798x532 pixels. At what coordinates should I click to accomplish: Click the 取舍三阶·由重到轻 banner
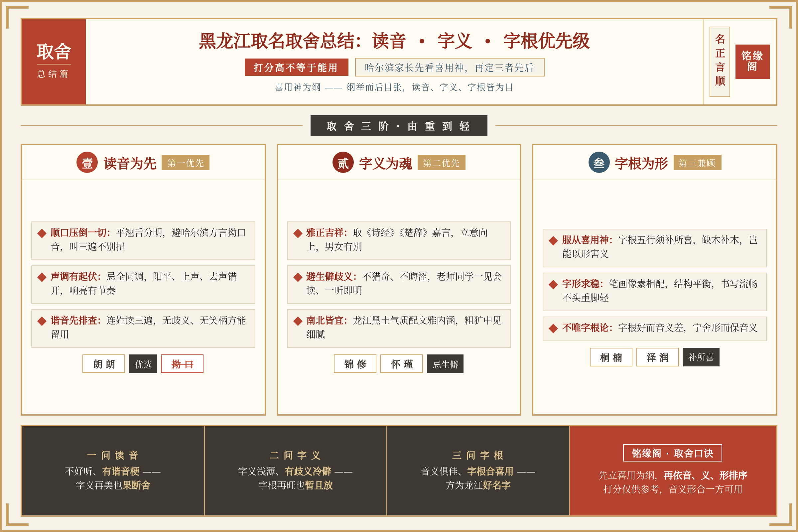399,126
